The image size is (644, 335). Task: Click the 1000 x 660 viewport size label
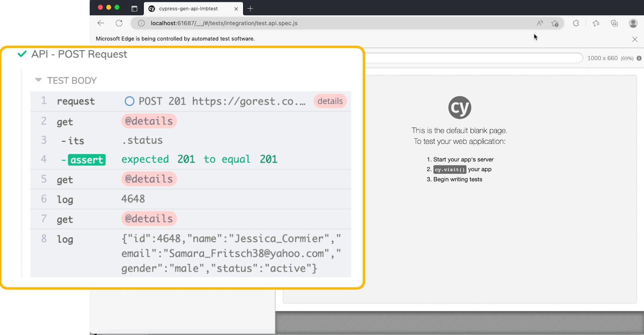point(602,58)
